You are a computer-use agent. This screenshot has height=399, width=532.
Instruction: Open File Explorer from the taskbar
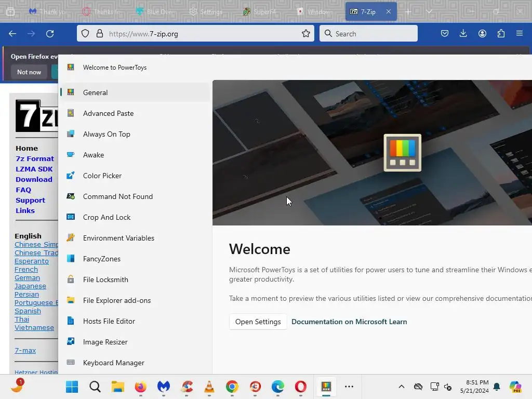118,387
